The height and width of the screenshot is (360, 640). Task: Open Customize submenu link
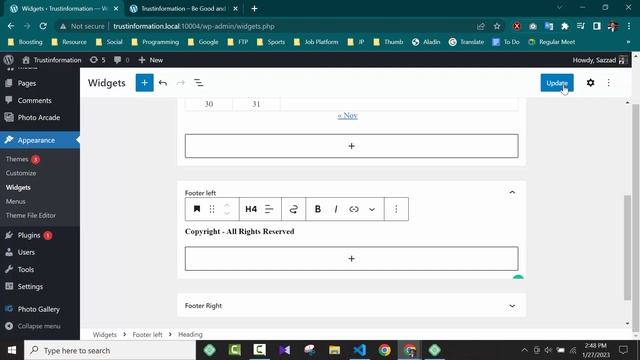[21, 173]
